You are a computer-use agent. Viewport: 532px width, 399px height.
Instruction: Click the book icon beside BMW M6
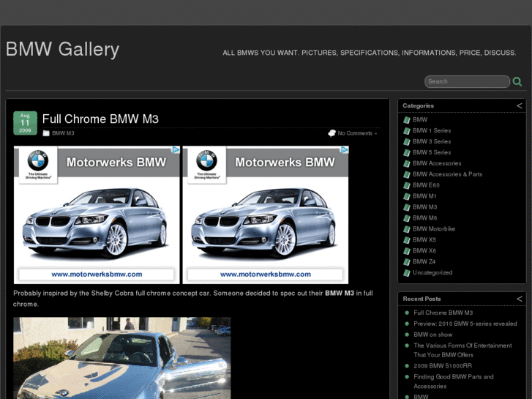(407, 218)
